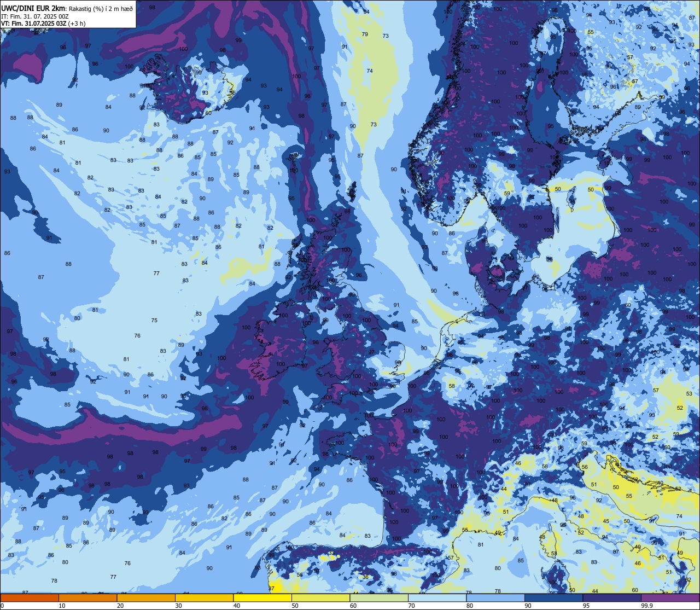Click the legend swatch between 10 and 20
Image resolution: width=700 pixels, height=610 pixels.
pyautogui.click(x=87, y=598)
